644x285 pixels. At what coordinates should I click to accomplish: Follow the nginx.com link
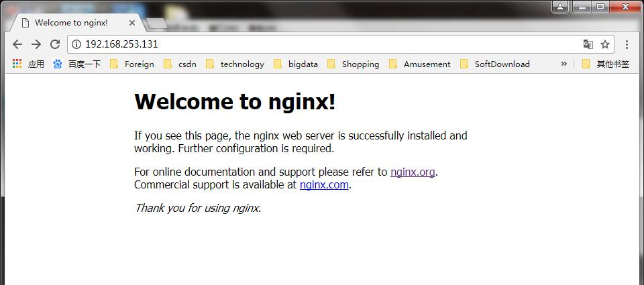click(324, 185)
